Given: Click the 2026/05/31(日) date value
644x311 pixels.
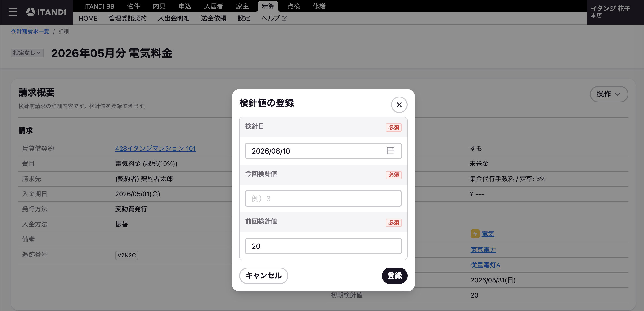Looking at the screenshot, I should click(x=493, y=280).
